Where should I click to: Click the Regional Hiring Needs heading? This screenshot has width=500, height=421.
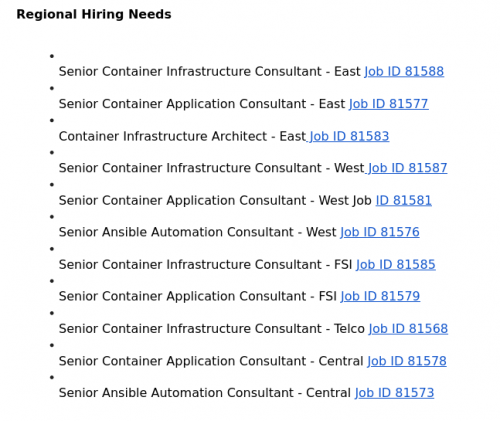(94, 14)
